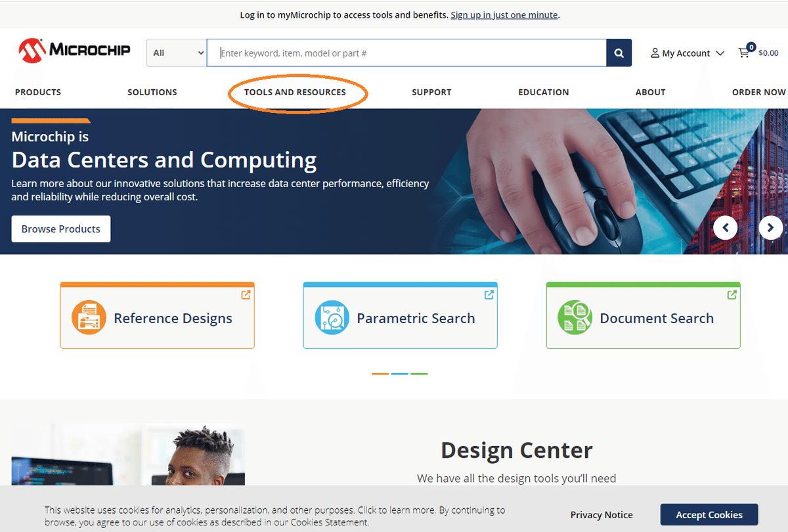Viewport: 788px width, 532px height.
Task: Click the 'Data Centers and Computing' banner title
Action: click(x=164, y=160)
